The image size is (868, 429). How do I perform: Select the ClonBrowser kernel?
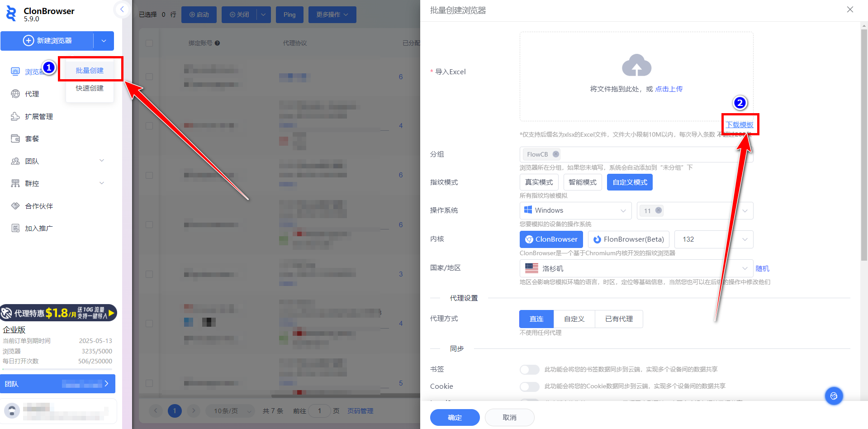(551, 239)
